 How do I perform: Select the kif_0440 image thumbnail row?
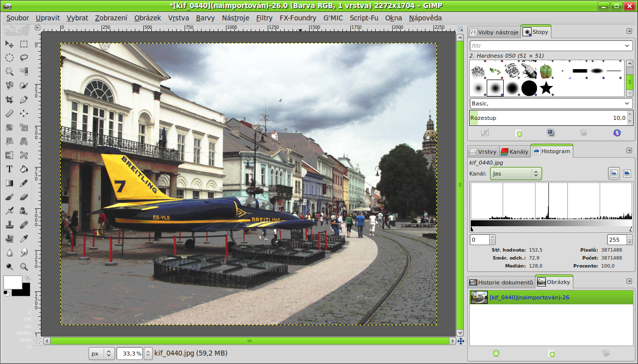point(551,297)
